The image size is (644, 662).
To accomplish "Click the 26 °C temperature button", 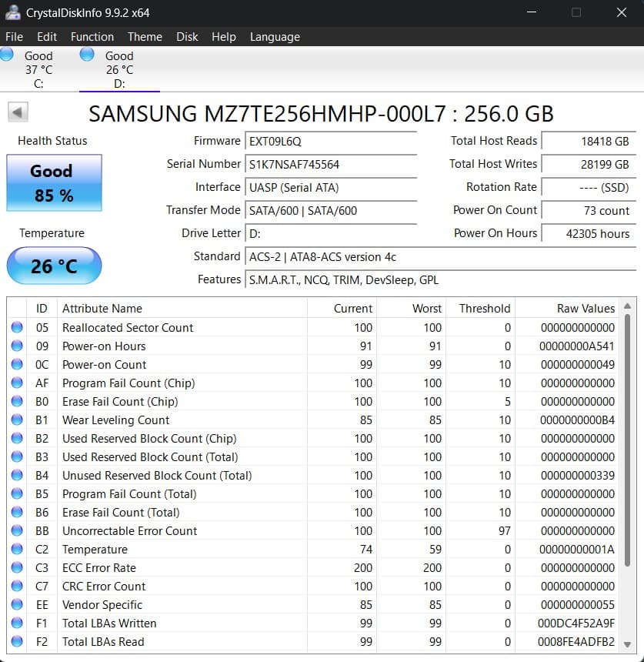I will (54, 266).
